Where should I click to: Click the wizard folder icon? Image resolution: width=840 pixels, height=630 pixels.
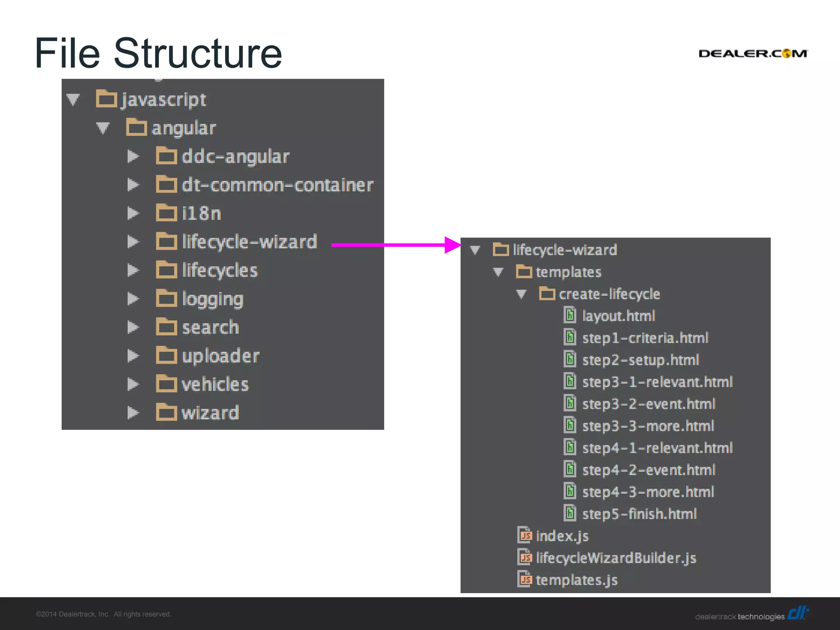pos(167,412)
